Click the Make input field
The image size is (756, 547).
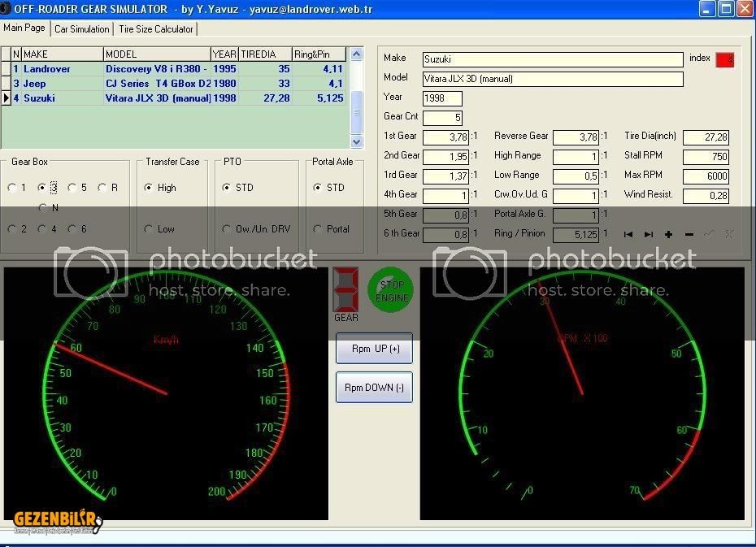[x=553, y=59]
